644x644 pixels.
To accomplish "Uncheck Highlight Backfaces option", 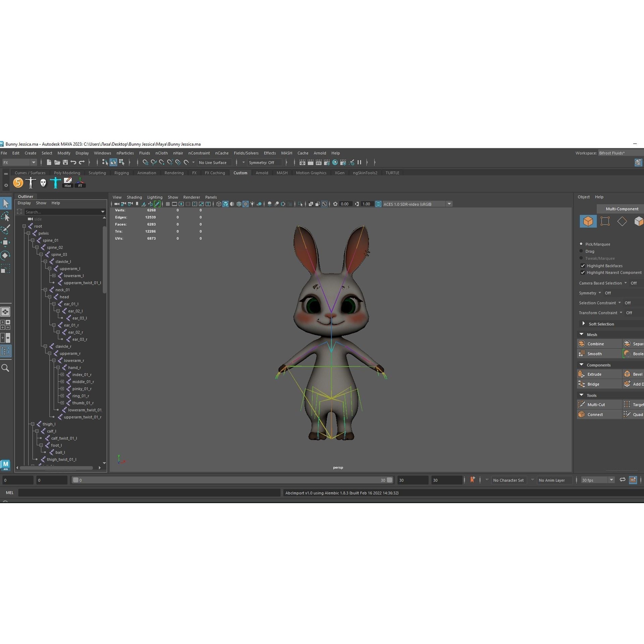I will (583, 265).
